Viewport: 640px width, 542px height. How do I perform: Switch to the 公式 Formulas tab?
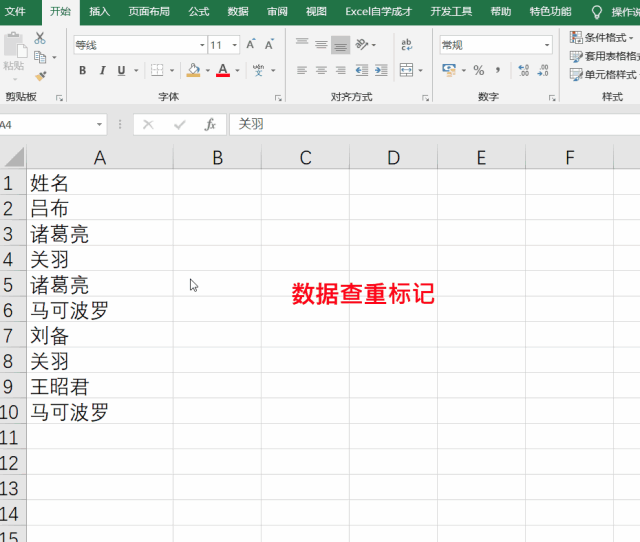[x=199, y=11]
